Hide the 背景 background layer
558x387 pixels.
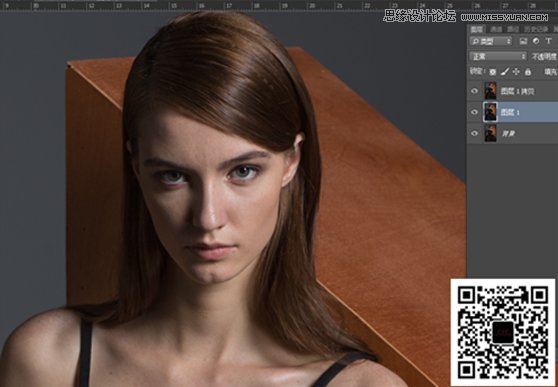474,133
